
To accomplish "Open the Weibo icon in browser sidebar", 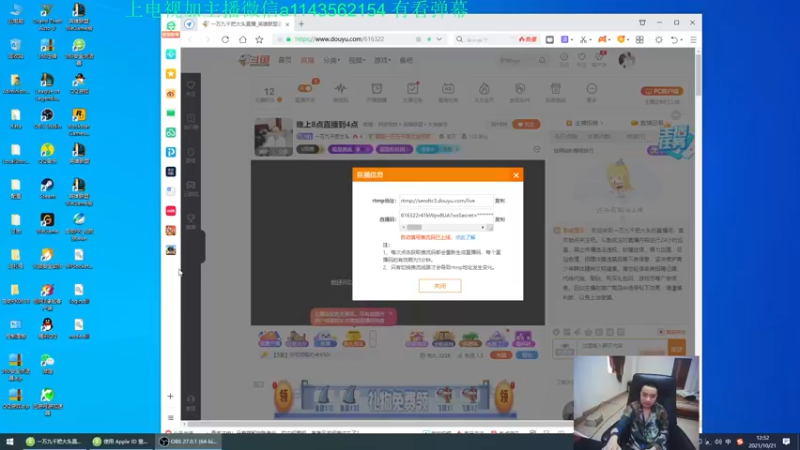I will [x=171, y=93].
